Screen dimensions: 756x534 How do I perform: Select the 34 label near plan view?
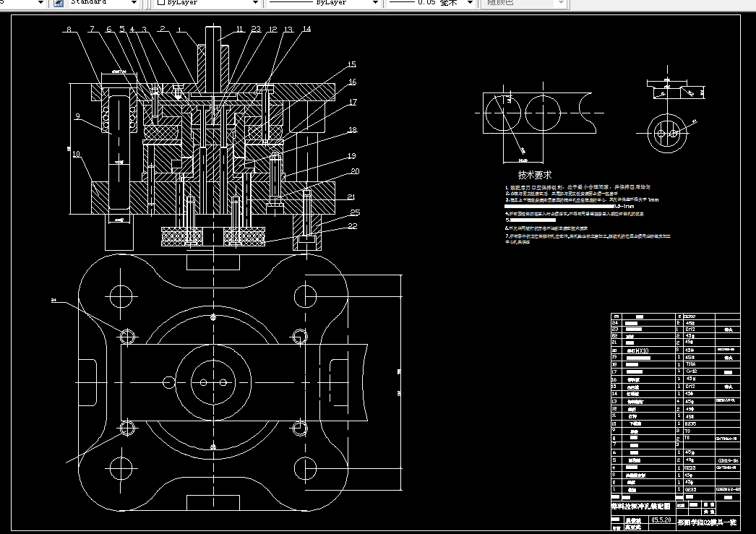[x=53, y=301]
